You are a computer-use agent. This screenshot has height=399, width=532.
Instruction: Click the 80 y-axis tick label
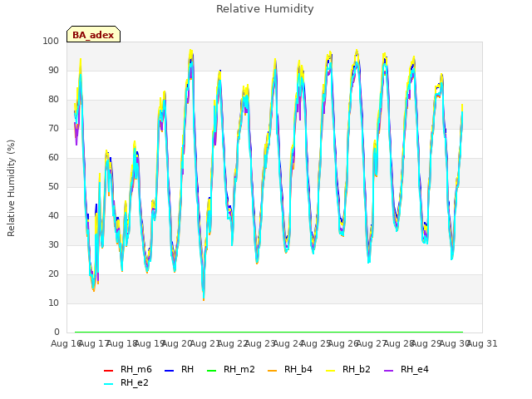(x=53, y=100)
